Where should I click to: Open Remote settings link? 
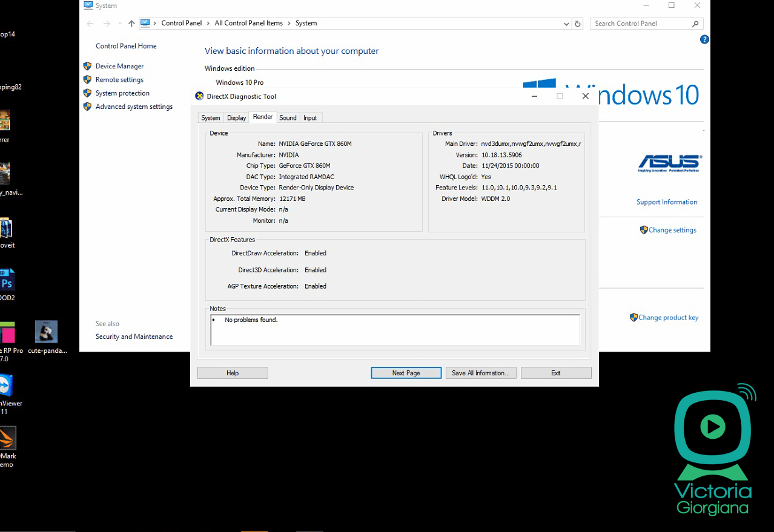(x=119, y=79)
